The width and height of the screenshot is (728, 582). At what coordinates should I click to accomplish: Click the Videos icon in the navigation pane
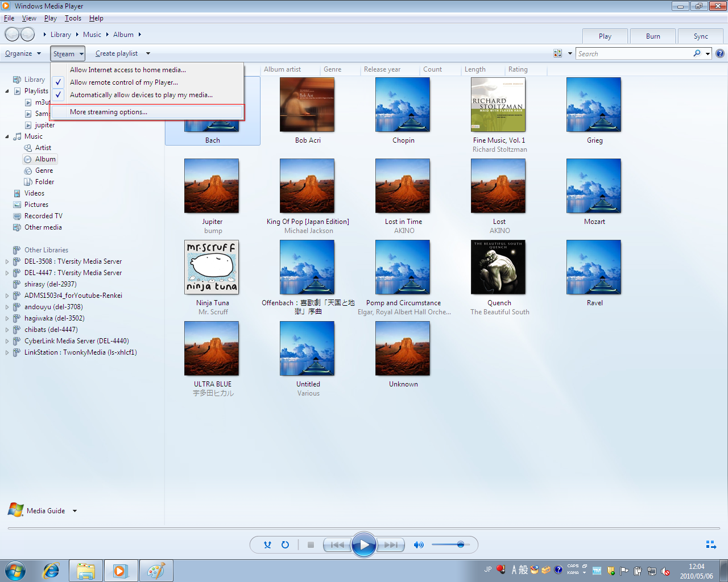(x=17, y=193)
